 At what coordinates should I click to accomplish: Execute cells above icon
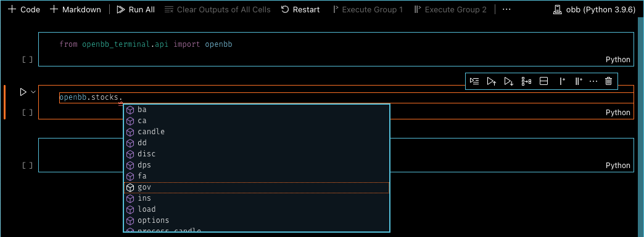[492, 81]
